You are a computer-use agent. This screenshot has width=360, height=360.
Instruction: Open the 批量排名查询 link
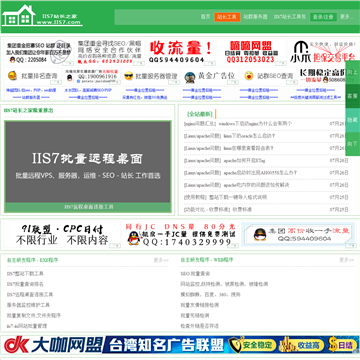(39, 76)
